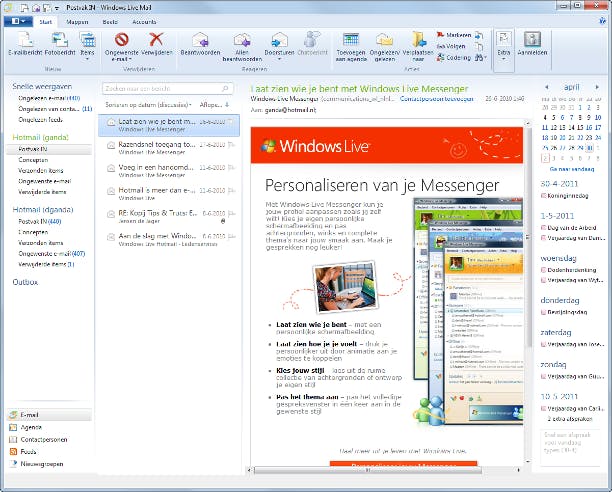612x492 pixels.
Task: Click the message horizontal scrollbar
Action: click(x=367, y=470)
